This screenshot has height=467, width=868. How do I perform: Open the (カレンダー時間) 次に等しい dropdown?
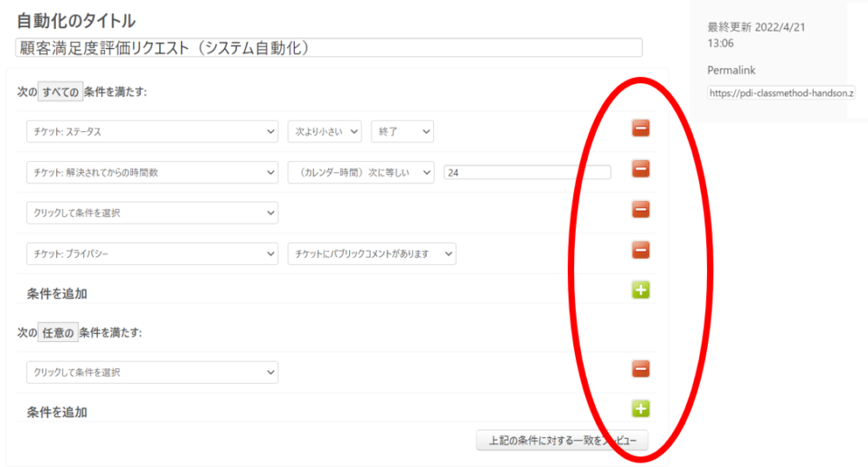[x=361, y=172]
